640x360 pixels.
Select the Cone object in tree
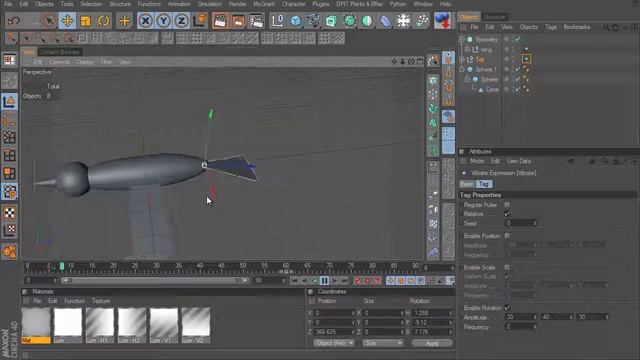pos(491,89)
